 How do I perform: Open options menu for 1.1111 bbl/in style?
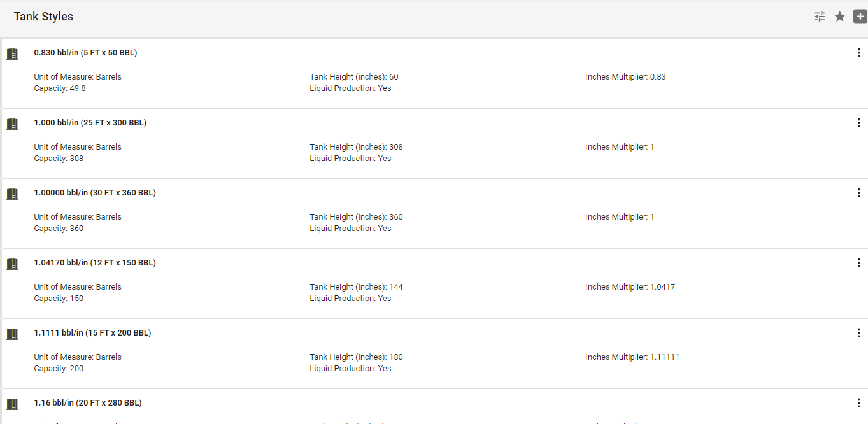(x=858, y=333)
